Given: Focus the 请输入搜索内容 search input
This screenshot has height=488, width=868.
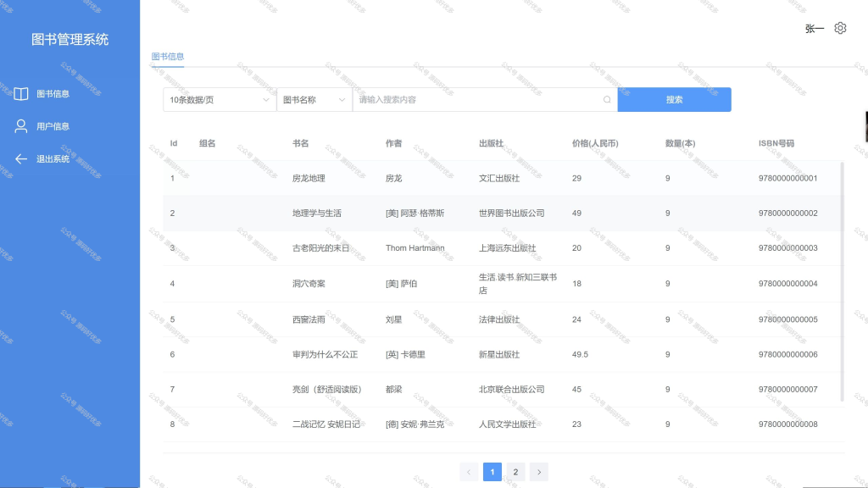Looking at the screenshot, I should 485,100.
